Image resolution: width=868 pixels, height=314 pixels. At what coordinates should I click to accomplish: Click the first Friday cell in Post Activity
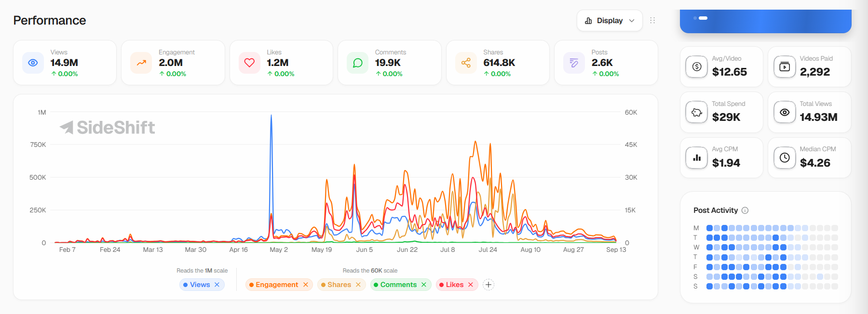coord(709,267)
